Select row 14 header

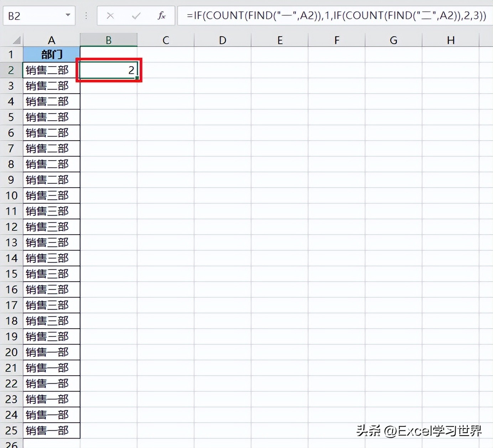11,258
